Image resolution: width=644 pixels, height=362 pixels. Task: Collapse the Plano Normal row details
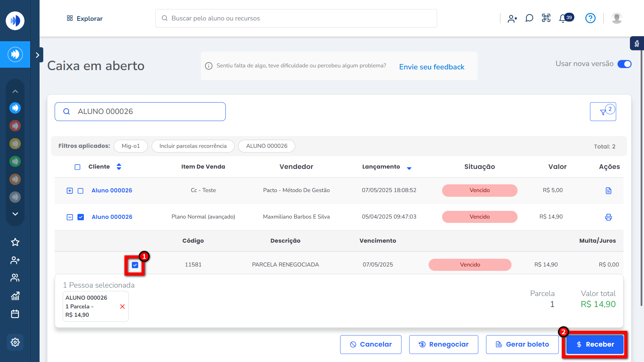70,217
